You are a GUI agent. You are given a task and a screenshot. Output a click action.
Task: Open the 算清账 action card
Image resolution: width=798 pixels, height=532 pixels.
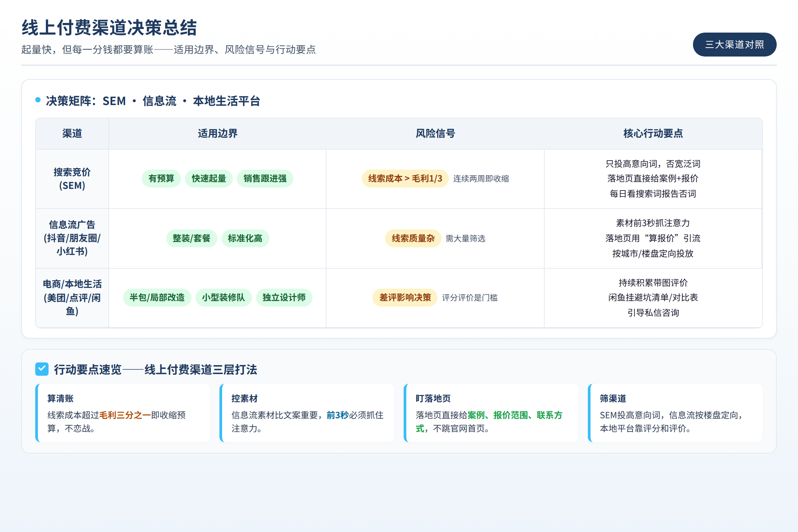click(122, 413)
